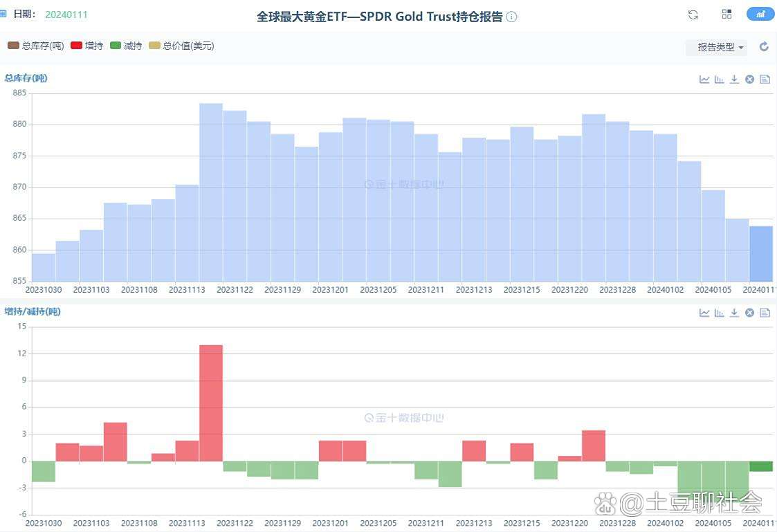Toggle the 增持 red legend series
777x532 pixels.
click(x=86, y=46)
